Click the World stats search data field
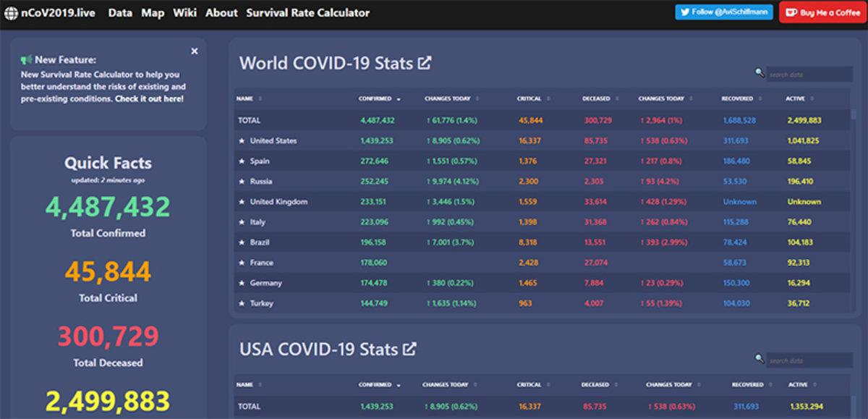This screenshot has height=419, width=868. coord(809,75)
